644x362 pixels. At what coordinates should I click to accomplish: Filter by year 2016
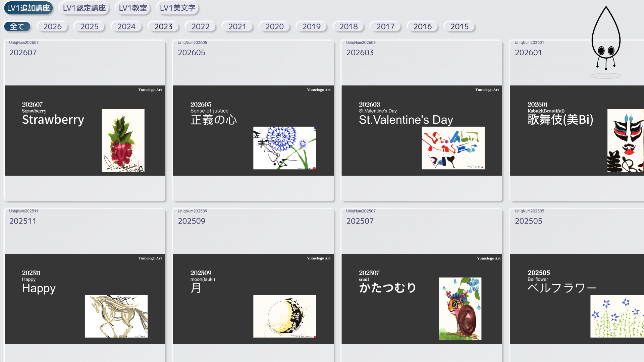(x=422, y=26)
